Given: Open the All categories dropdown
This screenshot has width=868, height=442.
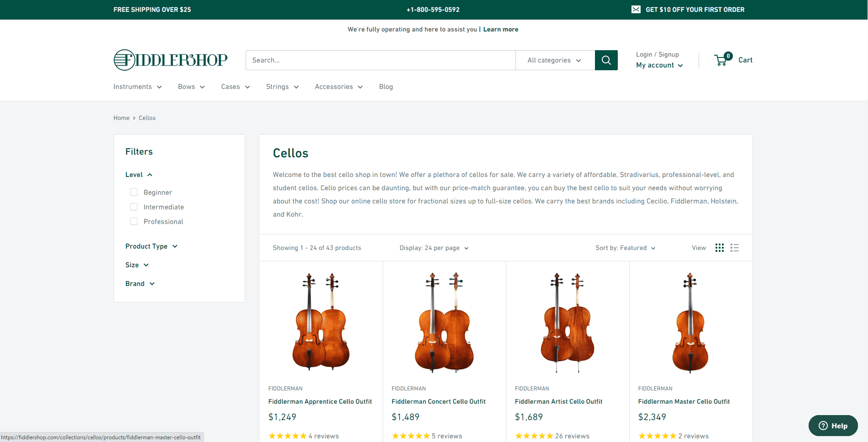Looking at the screenshot, I should (555, 60).
